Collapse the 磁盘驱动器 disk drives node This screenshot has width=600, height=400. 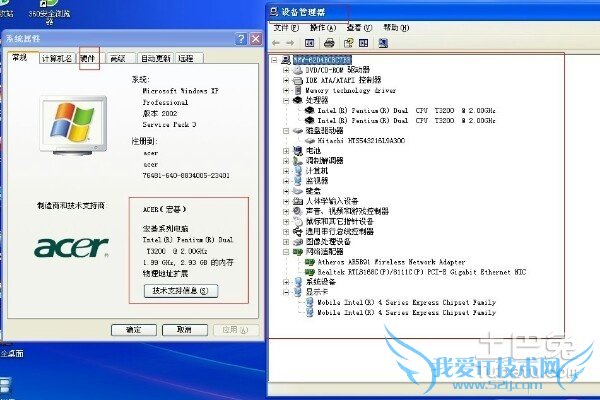tap(286, 131)
